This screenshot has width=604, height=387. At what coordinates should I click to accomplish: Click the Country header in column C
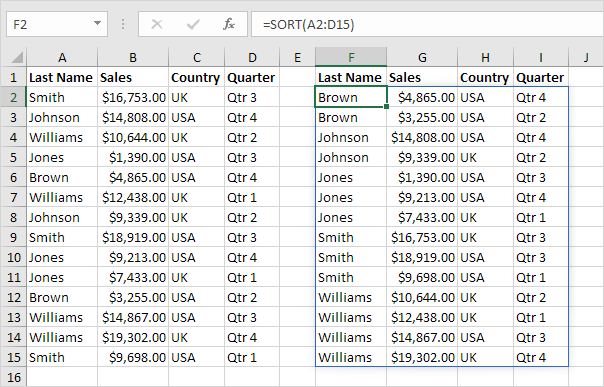(196, 77)
